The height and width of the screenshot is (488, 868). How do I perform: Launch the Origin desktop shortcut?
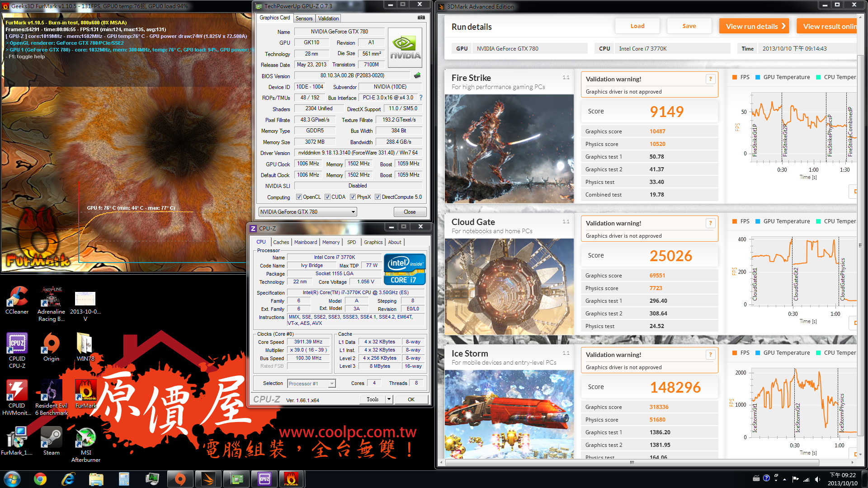(x=51, y=347)
